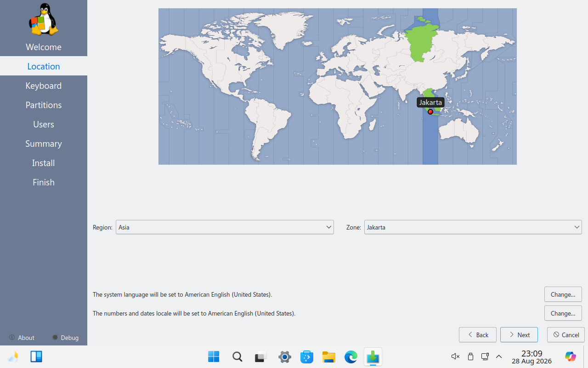The width and height of the screenshot is (588, 368).
Task: Select the Summary step in sidebar
Action: (44, 144)
